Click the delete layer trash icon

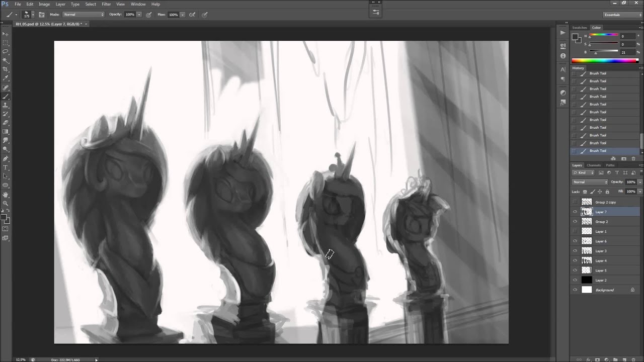(633, 359)
